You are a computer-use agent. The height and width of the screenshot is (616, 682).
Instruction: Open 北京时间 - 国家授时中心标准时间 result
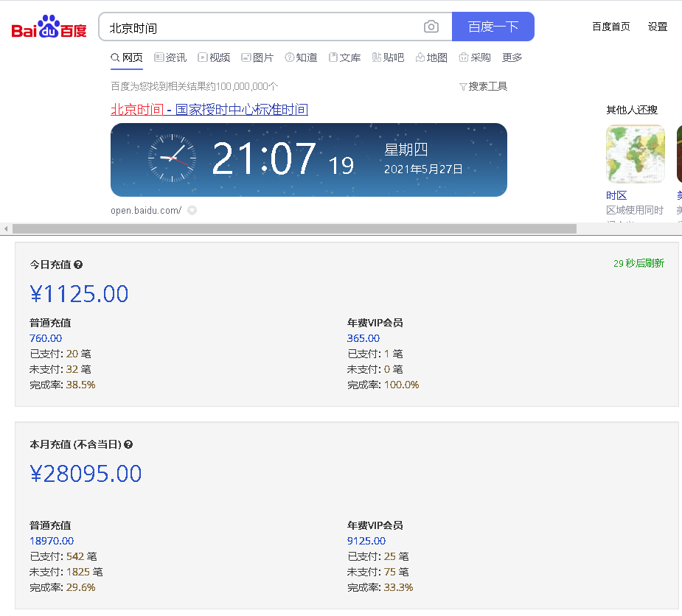209,110
